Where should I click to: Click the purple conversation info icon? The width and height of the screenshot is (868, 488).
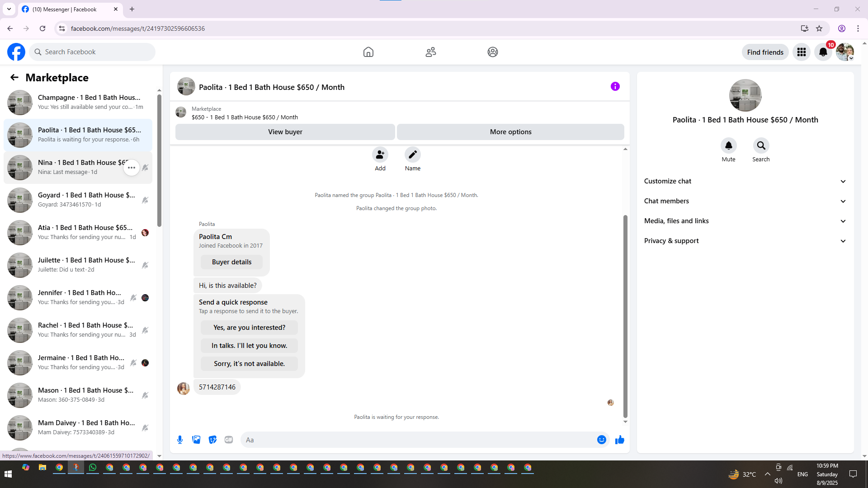click(615, 86)
